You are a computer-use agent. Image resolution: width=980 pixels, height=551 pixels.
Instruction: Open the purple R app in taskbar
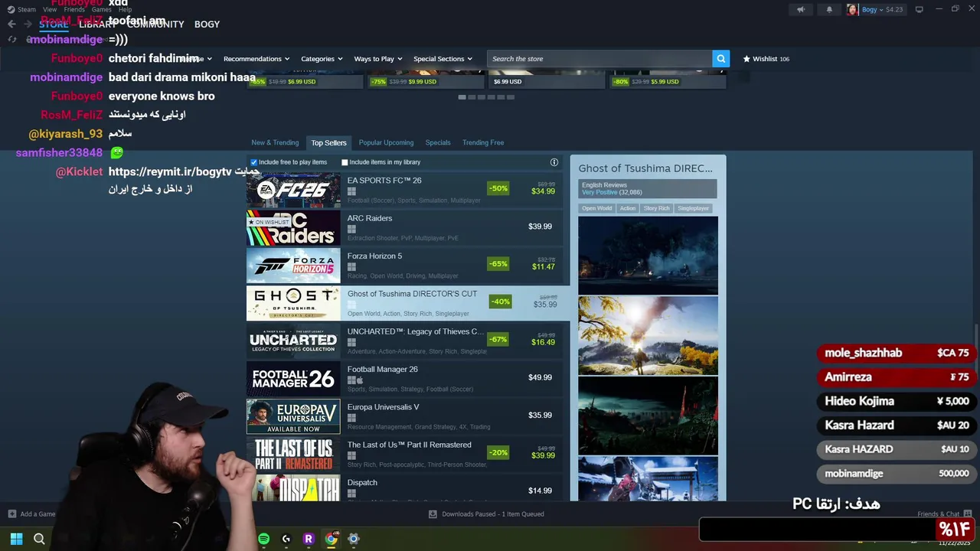309,539
